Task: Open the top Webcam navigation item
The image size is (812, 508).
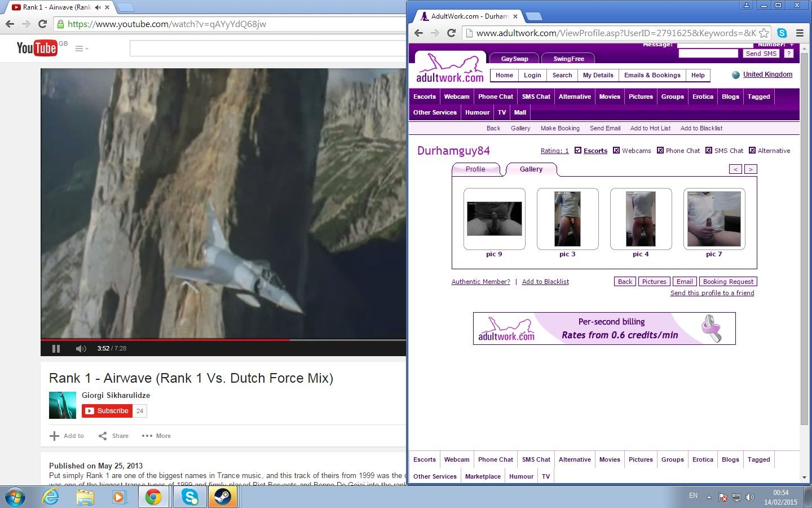Action: tap(457, 97)
